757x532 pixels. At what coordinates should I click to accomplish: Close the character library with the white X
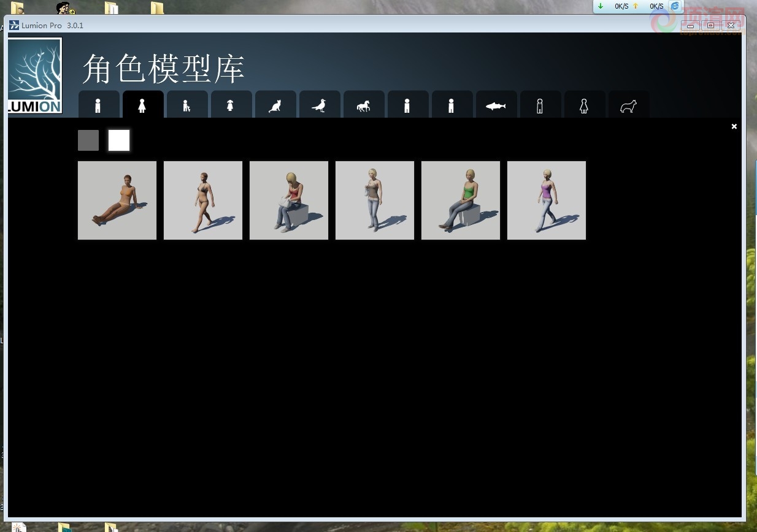[734, 126]
